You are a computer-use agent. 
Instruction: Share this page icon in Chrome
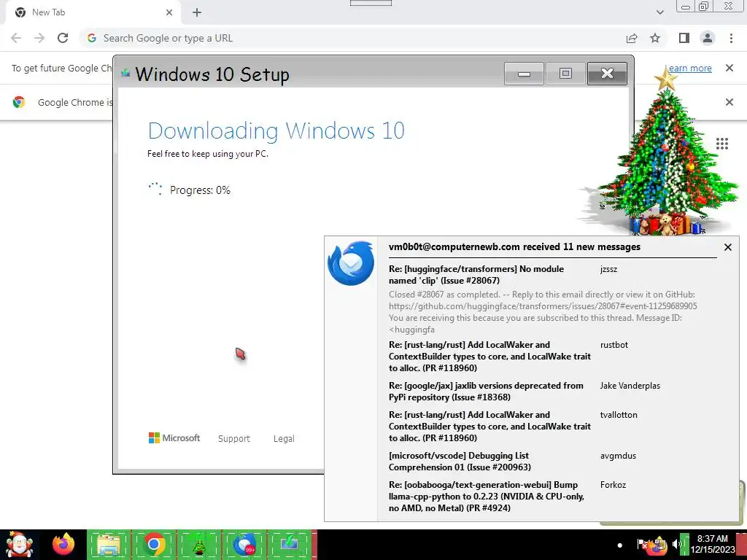(632, 38)
